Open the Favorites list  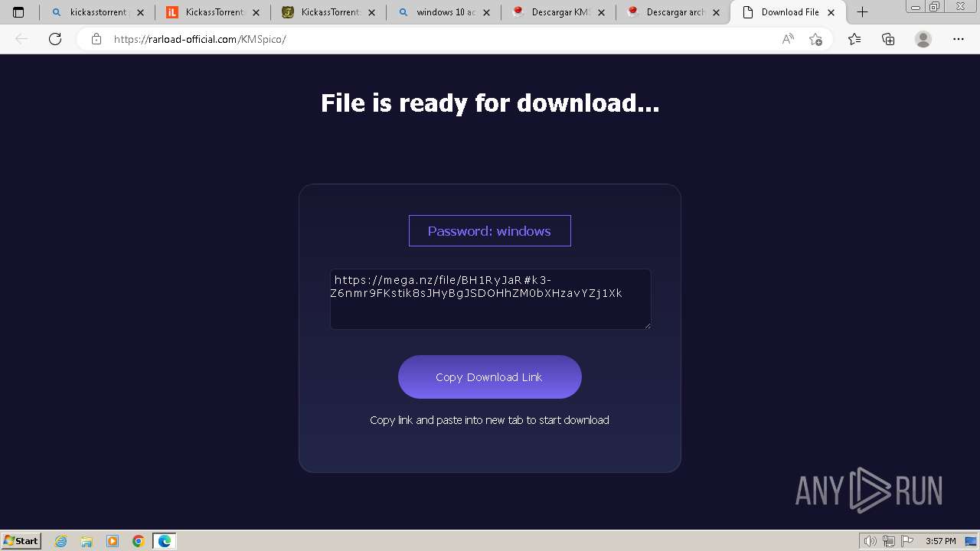point(854,39)
